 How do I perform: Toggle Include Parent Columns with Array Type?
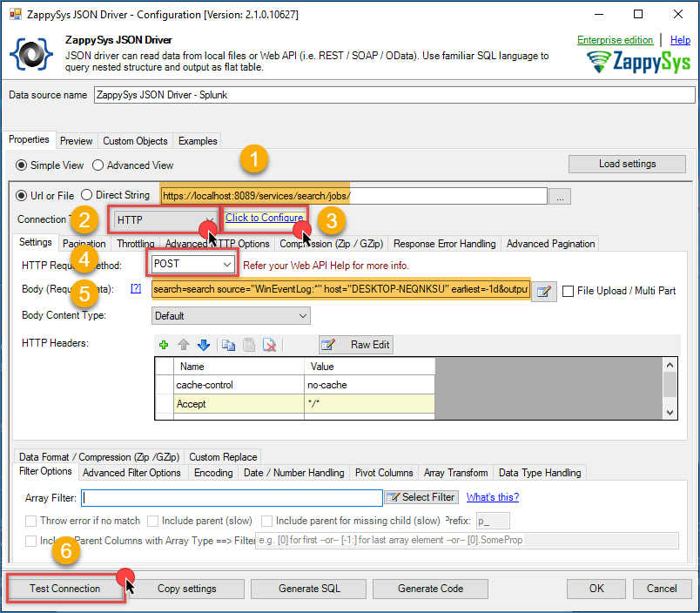tap(30, 541)
